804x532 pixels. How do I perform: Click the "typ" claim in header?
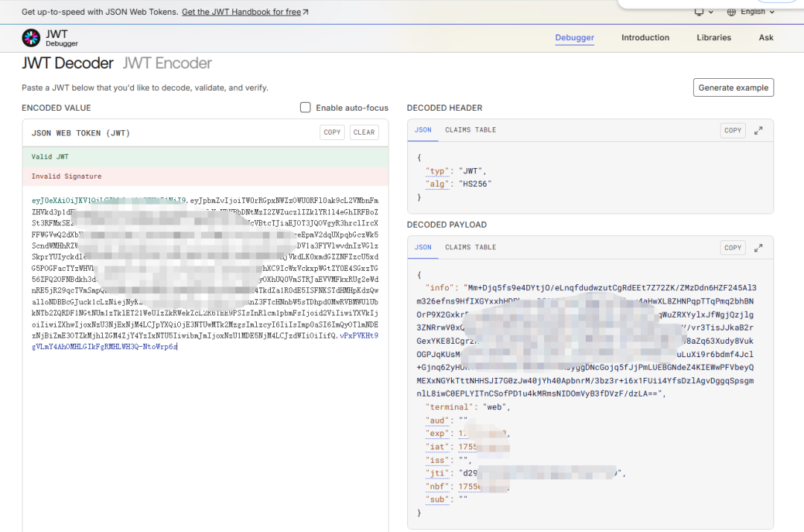[x=437, y=171]
